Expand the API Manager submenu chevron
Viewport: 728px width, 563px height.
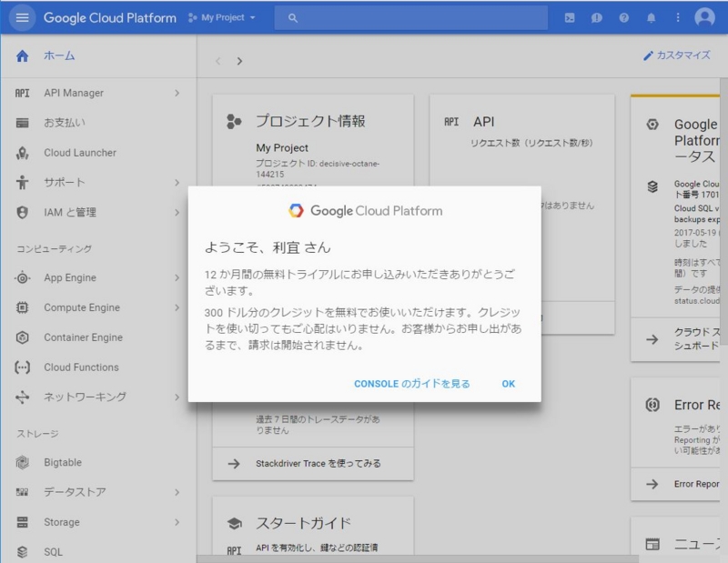tap(177, 94)
